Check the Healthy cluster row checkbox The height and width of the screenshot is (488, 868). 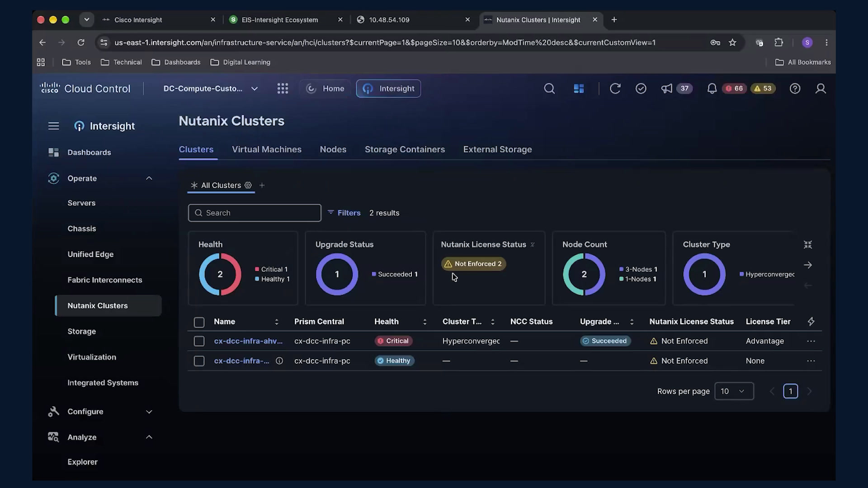pos(199,361)
